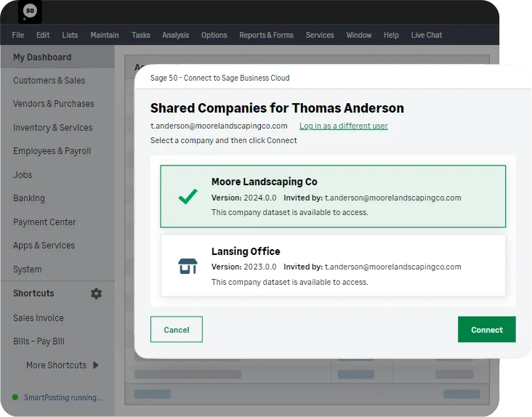Click green SmartPosting status dot
This screenshot has width=532, height=417.
(15, 397)
